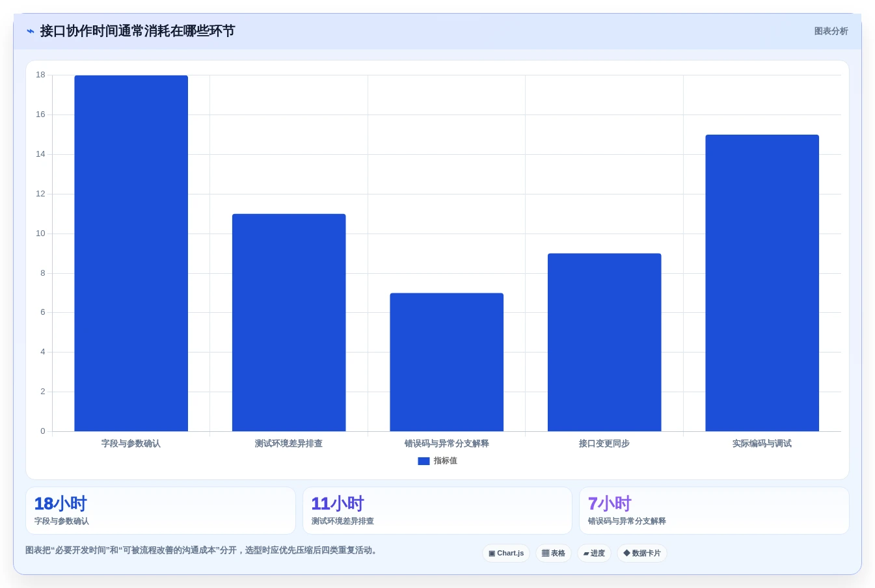875x588 pixels.
Task: Click the 字段与参数确认 bar in the chart
Action: 131,253
